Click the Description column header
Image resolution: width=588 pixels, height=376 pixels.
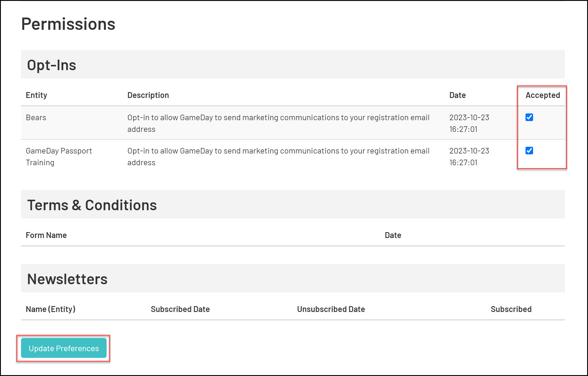(148, 95)
